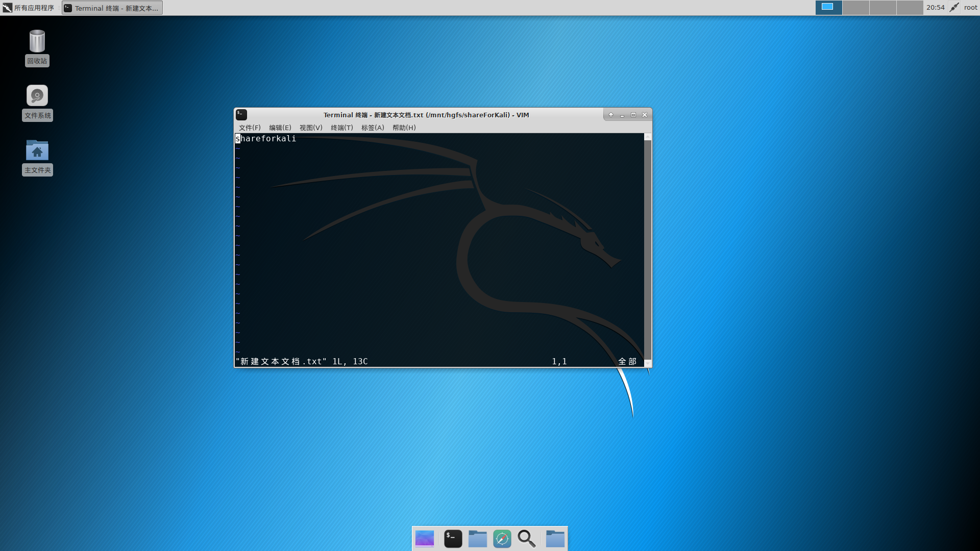
Task: Open the magnifier application finder icon
Action: [x=526, y=539]
